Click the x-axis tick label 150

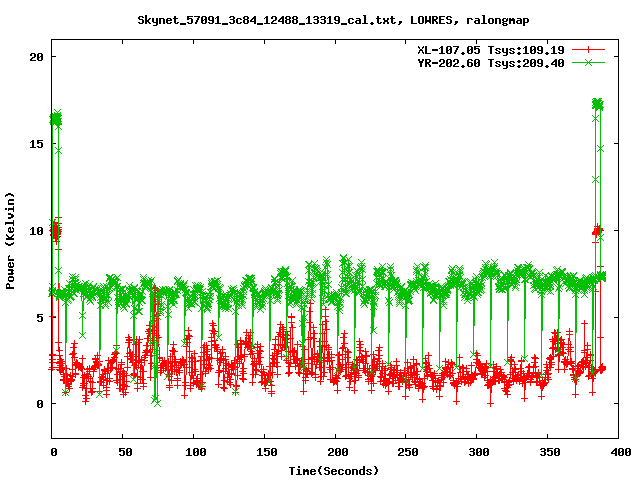[x=267, y=452]
